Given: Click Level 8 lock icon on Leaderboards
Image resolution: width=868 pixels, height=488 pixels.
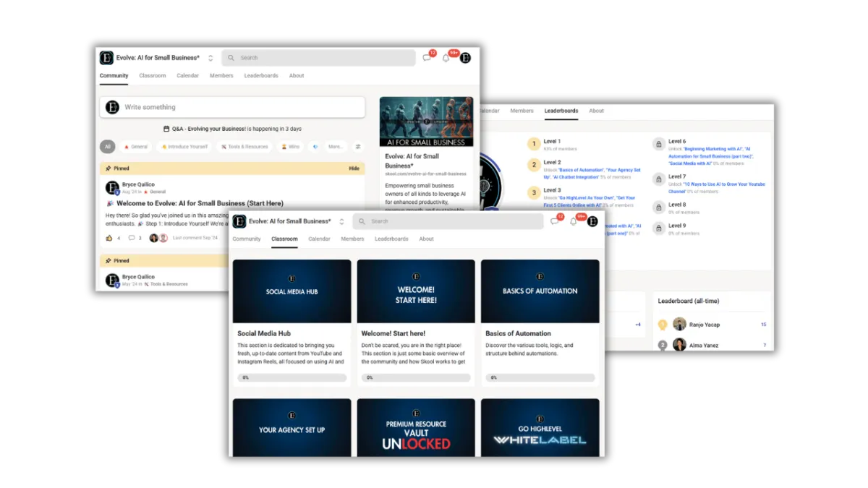Looking at the screenshot, I should (659, 207).
